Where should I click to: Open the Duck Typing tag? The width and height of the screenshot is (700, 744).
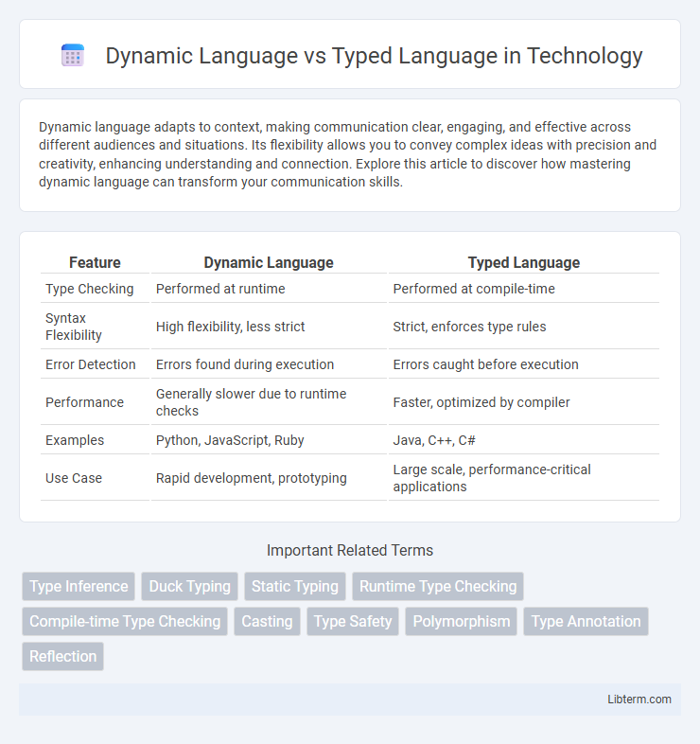point(190,586)
